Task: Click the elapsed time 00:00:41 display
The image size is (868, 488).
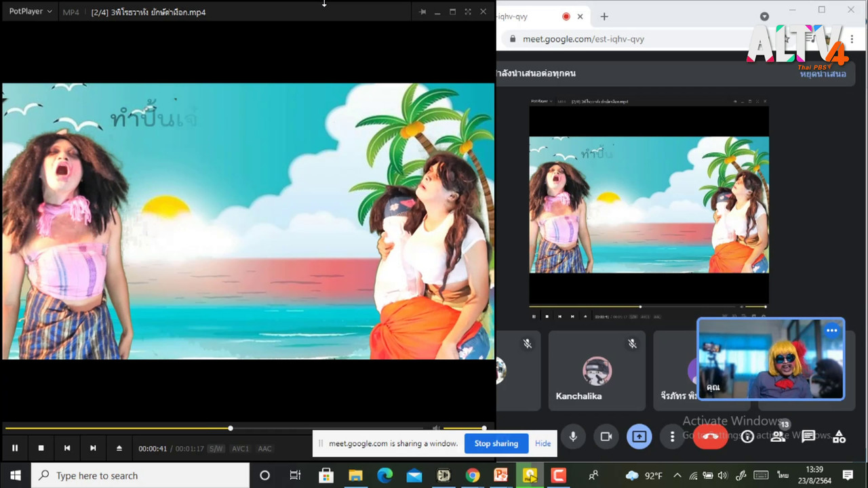Action: pos(153,449)
